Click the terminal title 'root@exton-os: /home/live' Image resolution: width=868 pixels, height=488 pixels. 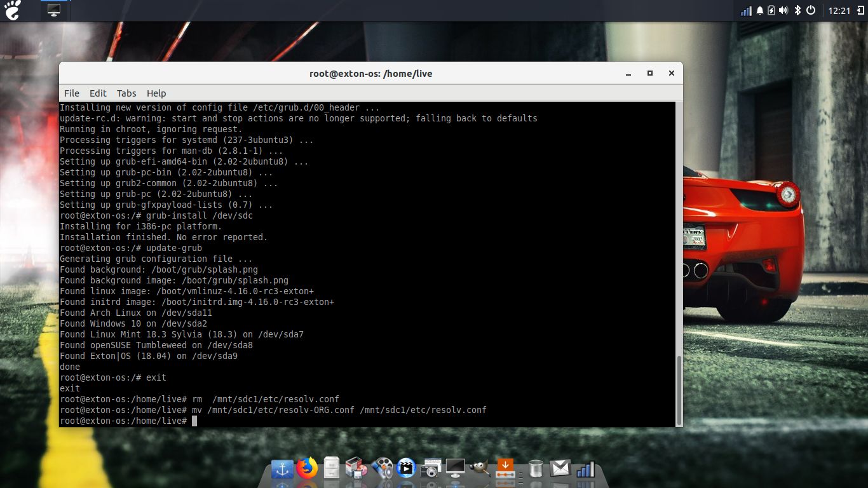(371, 74)
